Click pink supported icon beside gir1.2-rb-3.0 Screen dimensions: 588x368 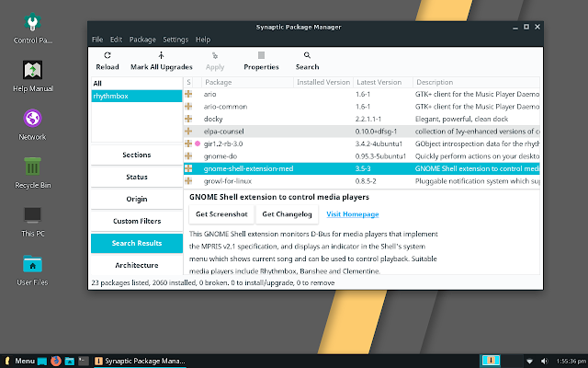(198, 144)
